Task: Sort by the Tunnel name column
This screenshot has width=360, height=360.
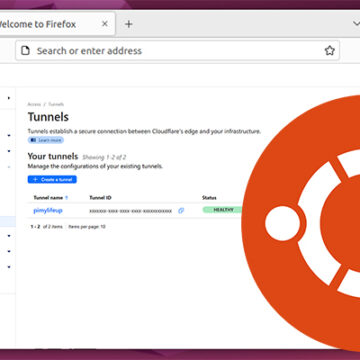Action: tap(51, 198)
